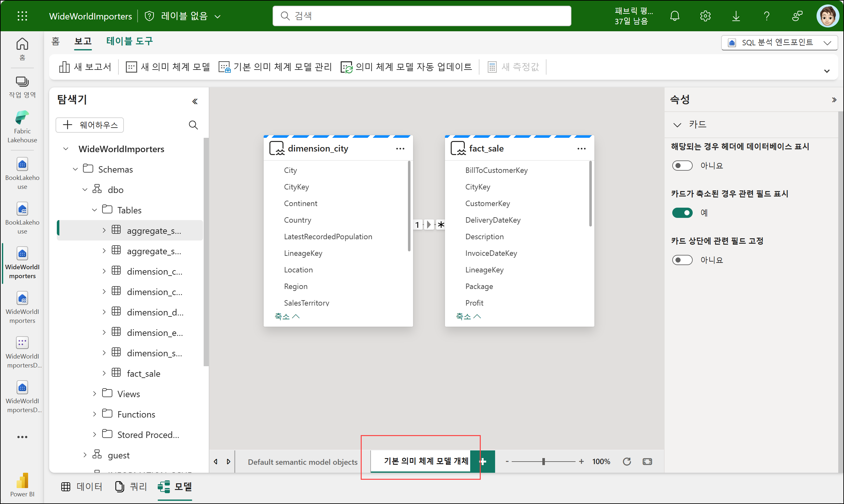Image resolution: width=844 pixels, height=504 pixels.
Task: Select 기본 의미 체계 모델 개체 tab
Action: point(420,461)
